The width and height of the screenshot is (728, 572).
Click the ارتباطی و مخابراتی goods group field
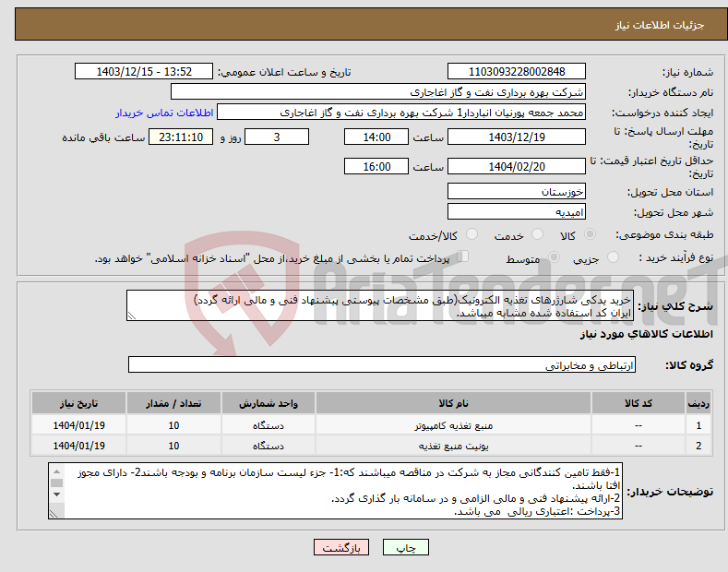tap(382, 365)
